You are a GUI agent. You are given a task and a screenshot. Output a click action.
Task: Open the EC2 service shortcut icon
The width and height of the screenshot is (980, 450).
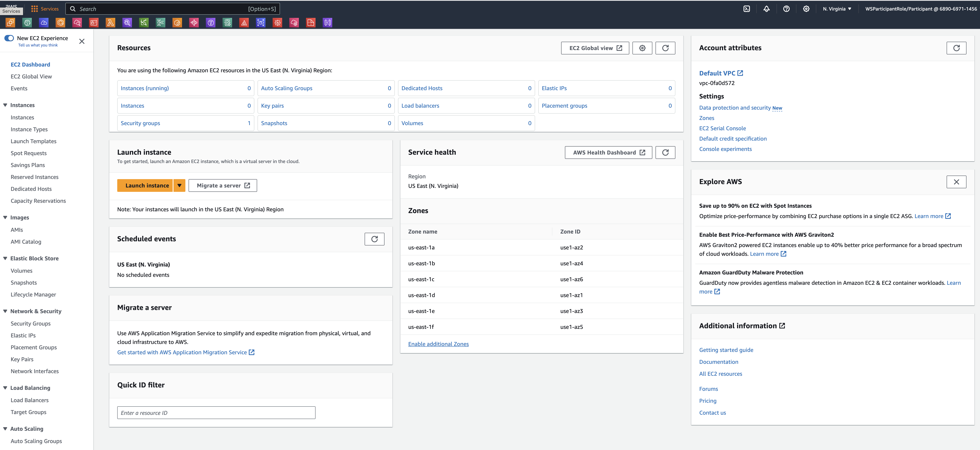(x=10, y=23)
